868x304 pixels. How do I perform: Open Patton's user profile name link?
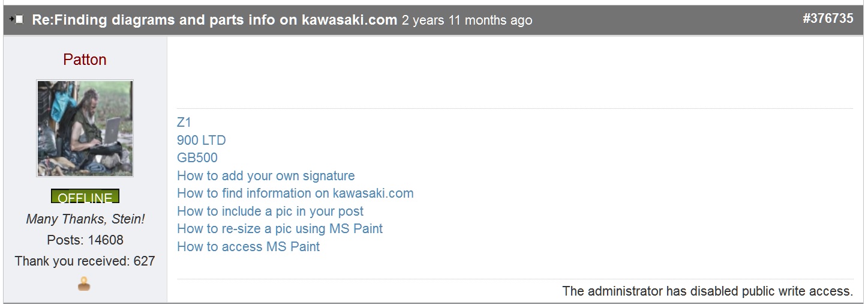(85, 59)
